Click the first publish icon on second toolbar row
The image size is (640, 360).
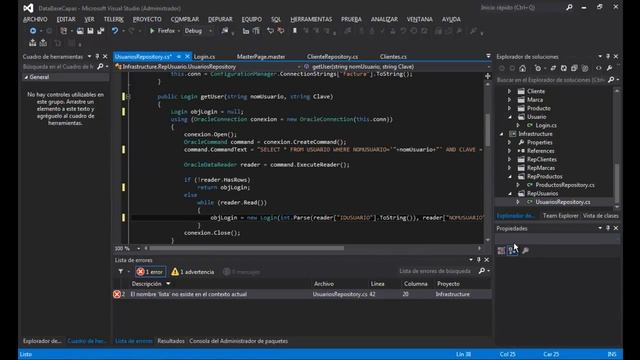pyautogui.click(x=33, y=43)
